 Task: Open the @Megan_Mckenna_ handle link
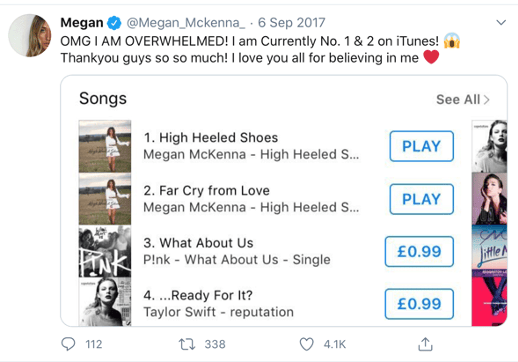tap(186, 23)
